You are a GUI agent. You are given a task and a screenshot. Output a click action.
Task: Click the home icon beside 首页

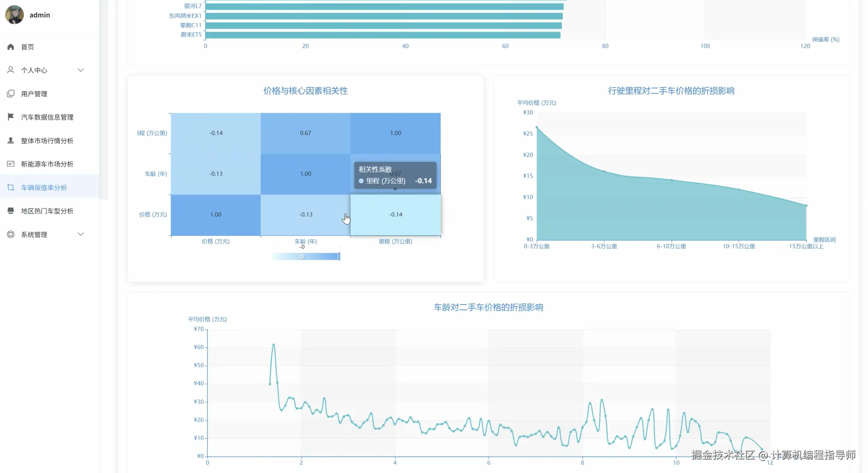click(11, 47)
